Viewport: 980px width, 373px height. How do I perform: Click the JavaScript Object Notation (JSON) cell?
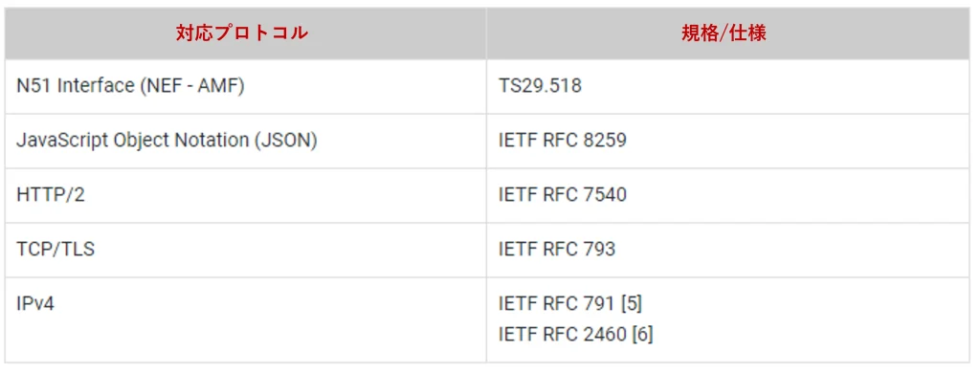tap(245, 141)
